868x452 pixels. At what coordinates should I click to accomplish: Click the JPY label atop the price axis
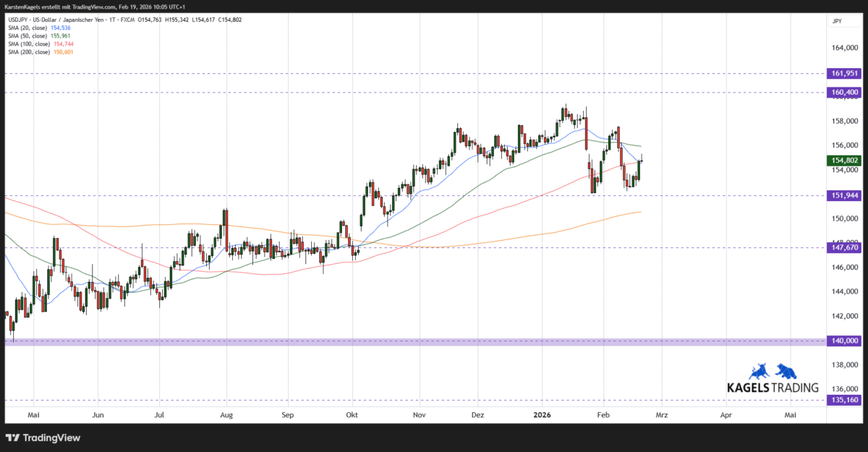point(836,21)
